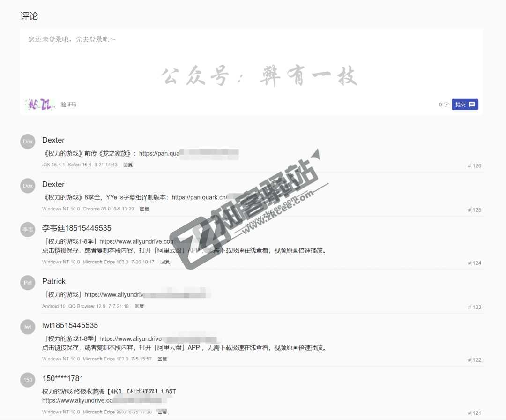
Task: Click the avatar for lwt18515445535
Action: [x=27, y=327]
